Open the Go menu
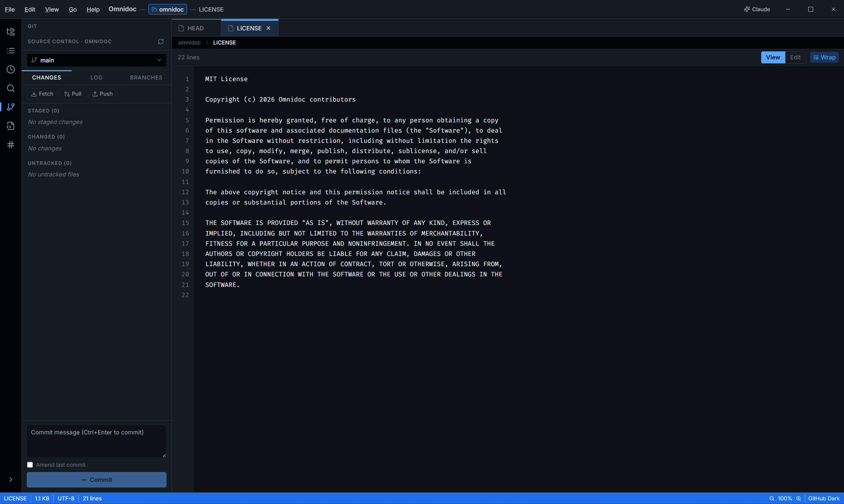 (73, 10)
